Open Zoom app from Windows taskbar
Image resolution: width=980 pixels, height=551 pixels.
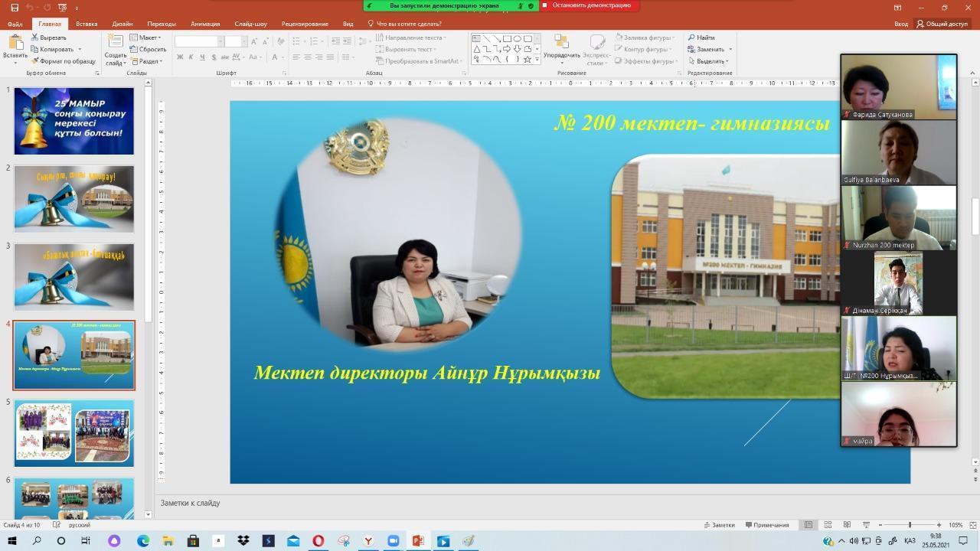pyautogui.click(x=394, y=541)
